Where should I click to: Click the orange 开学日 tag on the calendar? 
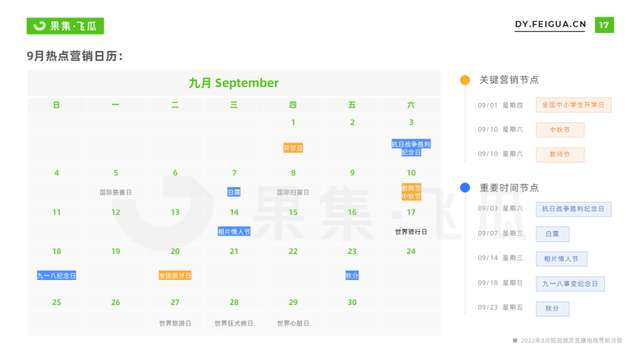[x=293, y=148]
